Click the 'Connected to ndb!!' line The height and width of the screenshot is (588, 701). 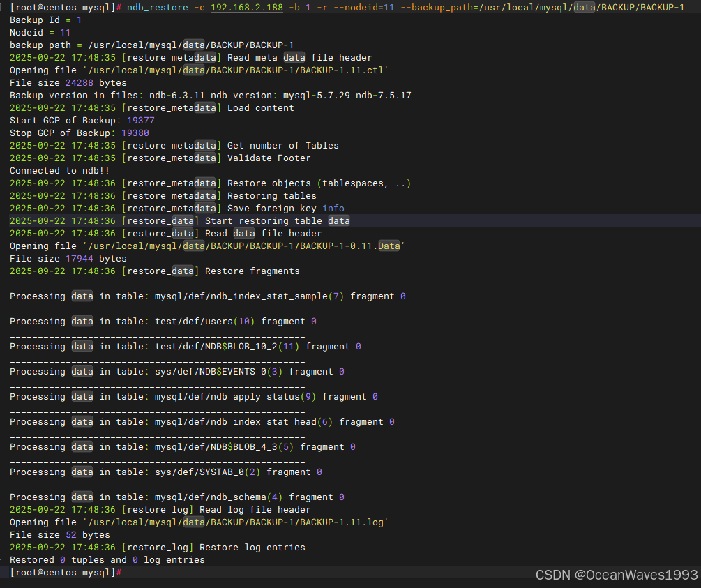[59, 170]
